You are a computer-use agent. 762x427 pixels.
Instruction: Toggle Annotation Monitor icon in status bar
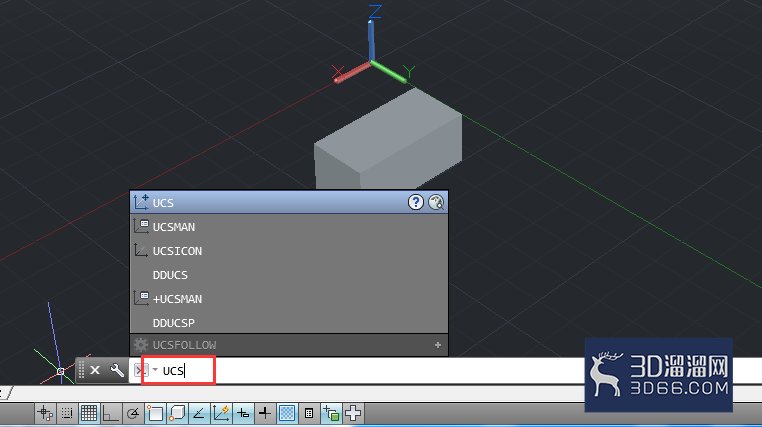click(x=353, y=413)
